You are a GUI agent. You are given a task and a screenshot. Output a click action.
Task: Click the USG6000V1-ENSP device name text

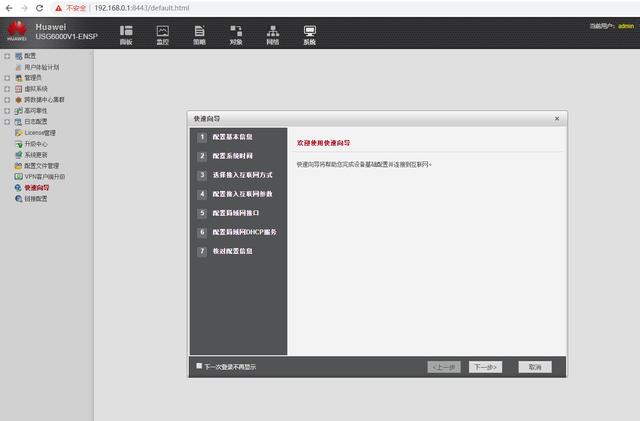click(67, 36)
